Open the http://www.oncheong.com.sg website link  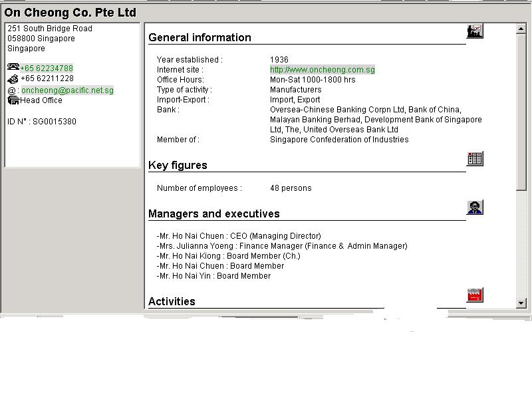322,70
